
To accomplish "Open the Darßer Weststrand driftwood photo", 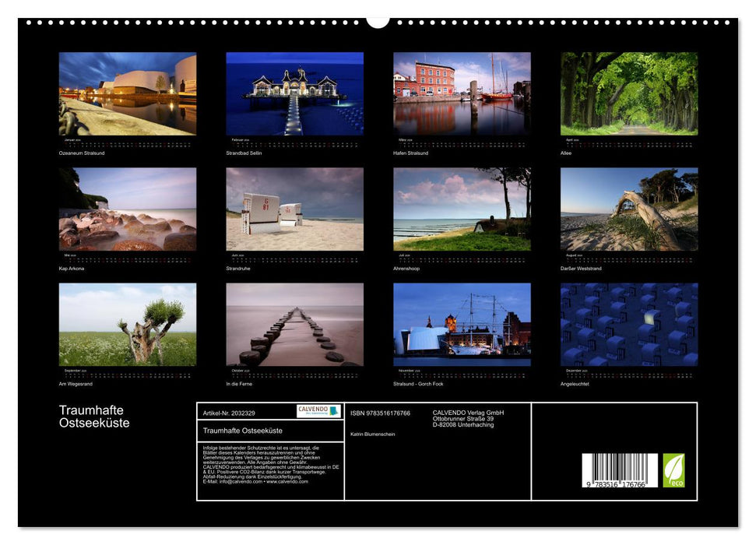I will click(x=628, y=208).
